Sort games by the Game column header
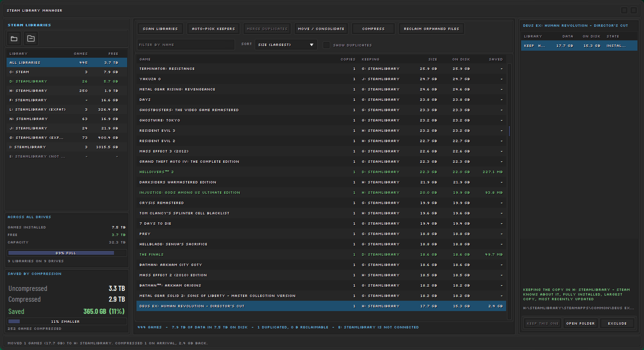Screen dimensions: 644x350 [x=145, y=59]
